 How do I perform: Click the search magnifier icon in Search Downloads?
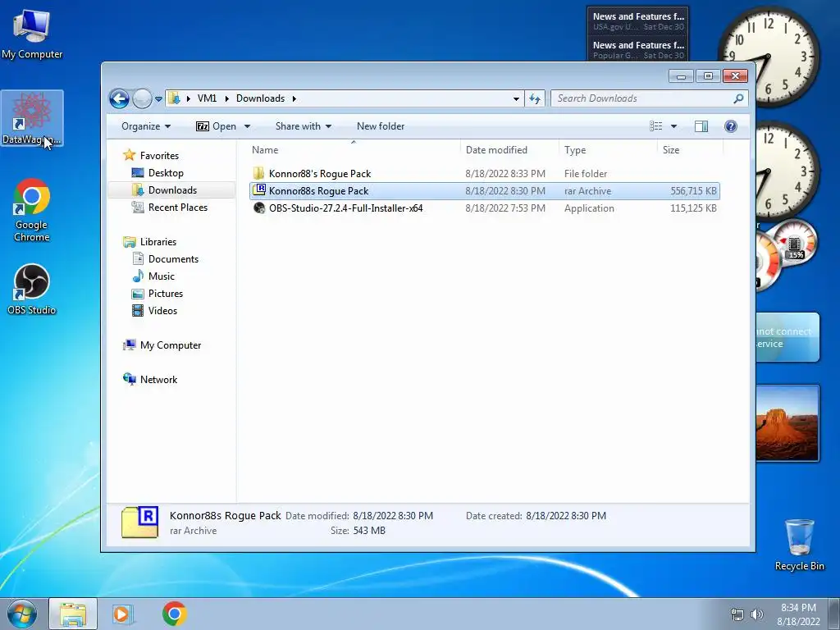(738, 98)
